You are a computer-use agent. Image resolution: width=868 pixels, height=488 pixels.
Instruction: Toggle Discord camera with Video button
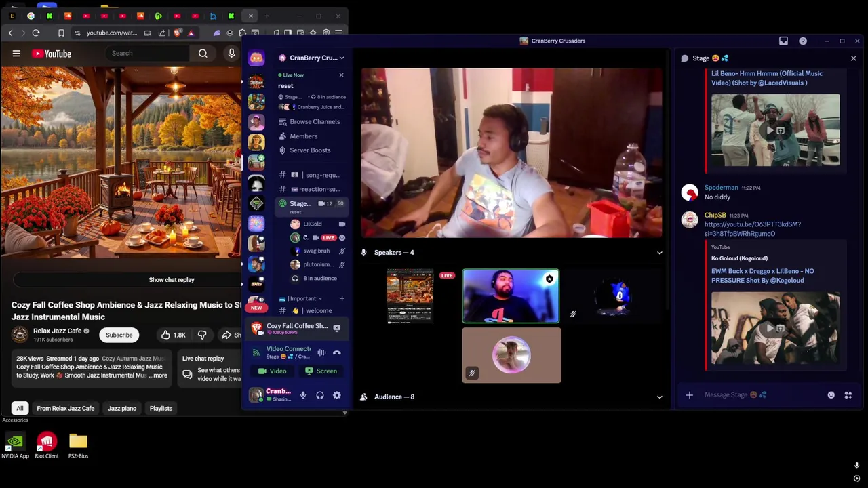coord(273,371)
